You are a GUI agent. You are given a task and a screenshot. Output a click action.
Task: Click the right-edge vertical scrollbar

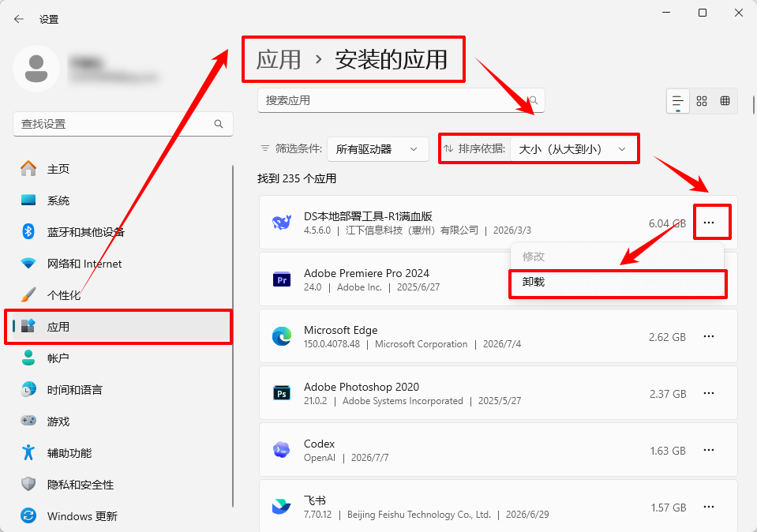click(753, 105)
